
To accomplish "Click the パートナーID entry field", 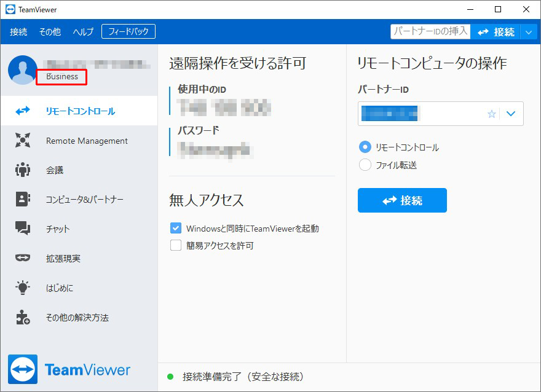I will coord(441,114).
